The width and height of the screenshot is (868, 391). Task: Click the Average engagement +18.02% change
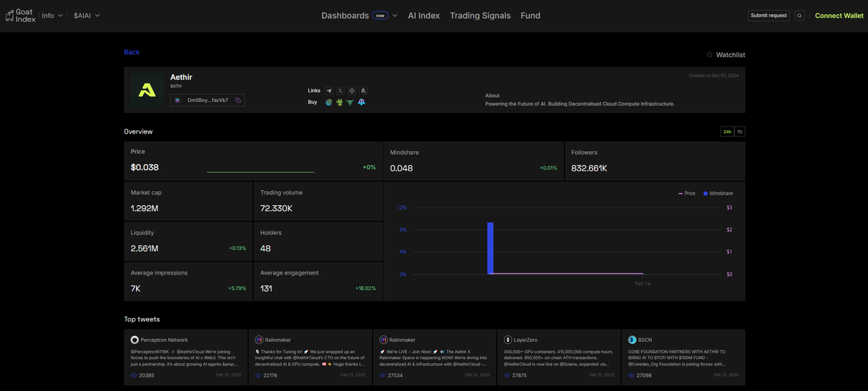tap(366, 288)
